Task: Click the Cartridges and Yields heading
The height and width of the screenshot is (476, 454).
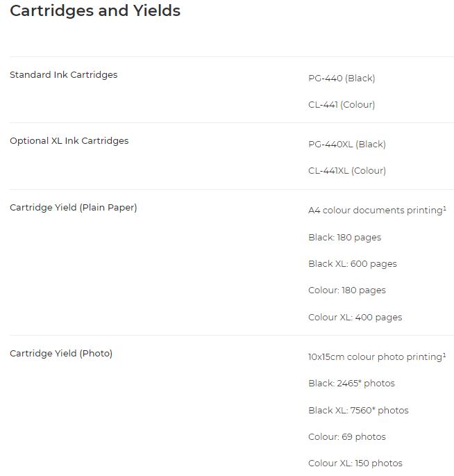Action: tap(95, 10)
